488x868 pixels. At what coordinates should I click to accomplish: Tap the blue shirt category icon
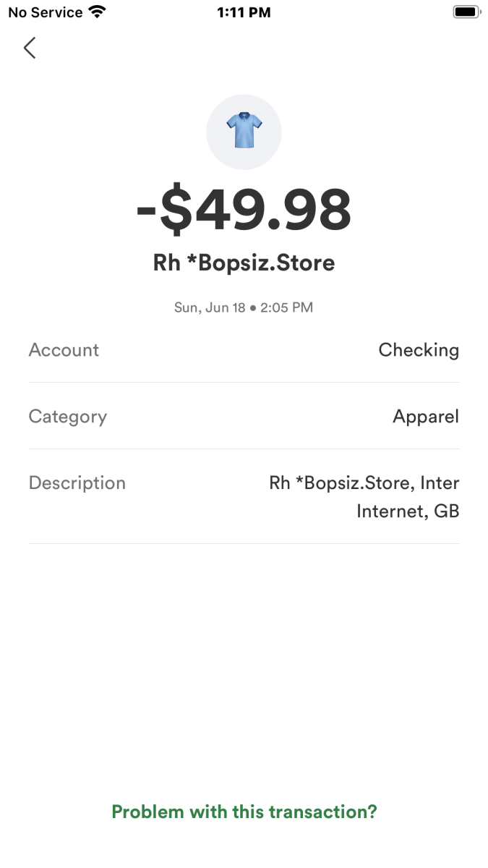244,132
